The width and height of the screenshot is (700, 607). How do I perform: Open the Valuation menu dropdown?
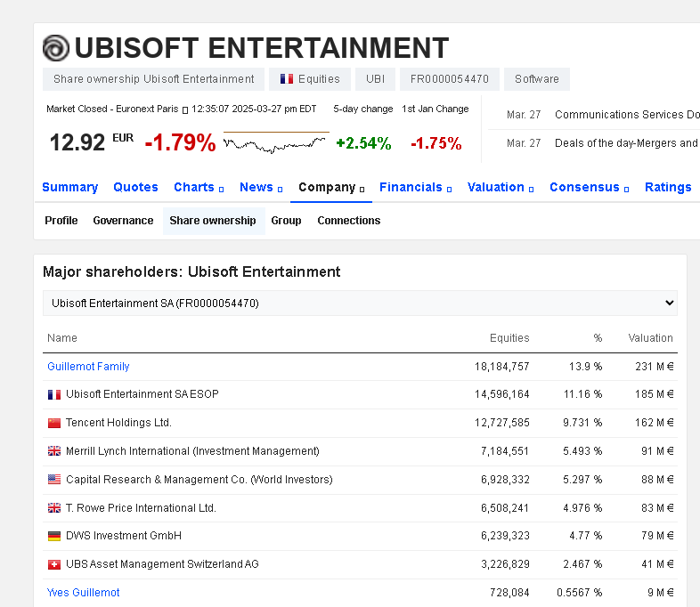click(x=501, y=187)
